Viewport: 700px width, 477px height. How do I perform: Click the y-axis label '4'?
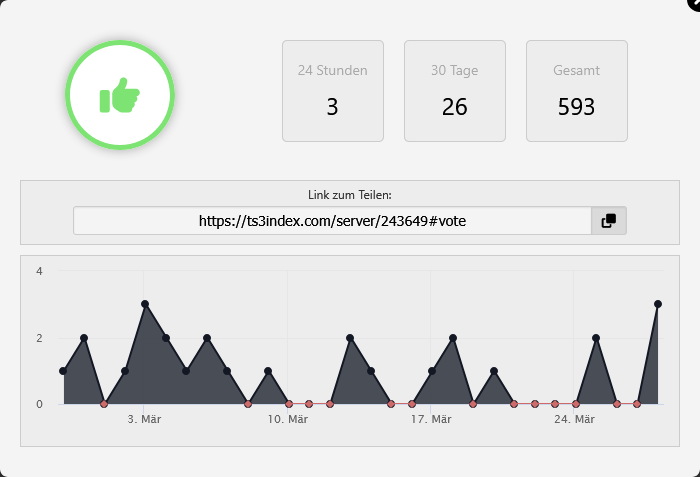tap(39, 271)
